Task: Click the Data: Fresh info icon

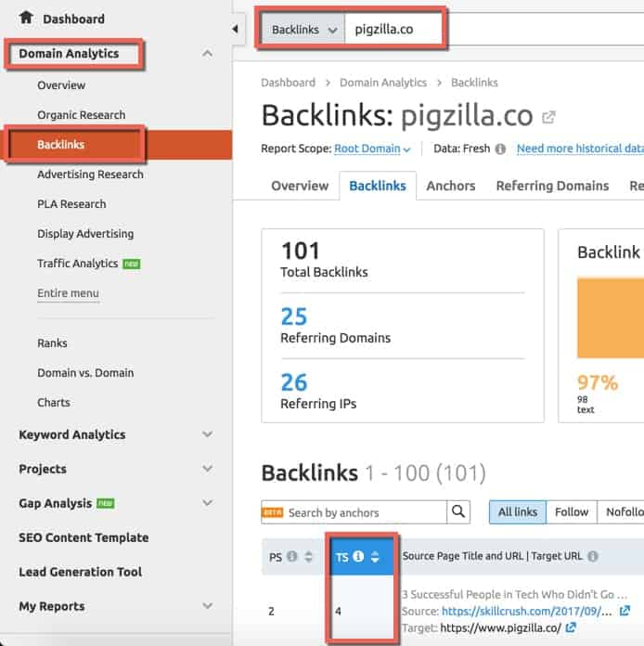Action: pos(500,149)
